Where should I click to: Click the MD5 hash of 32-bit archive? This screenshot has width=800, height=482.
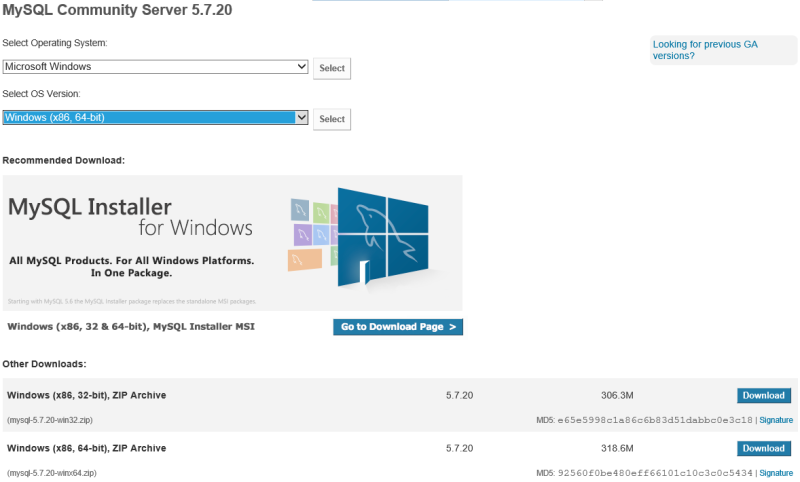(655, 420)
